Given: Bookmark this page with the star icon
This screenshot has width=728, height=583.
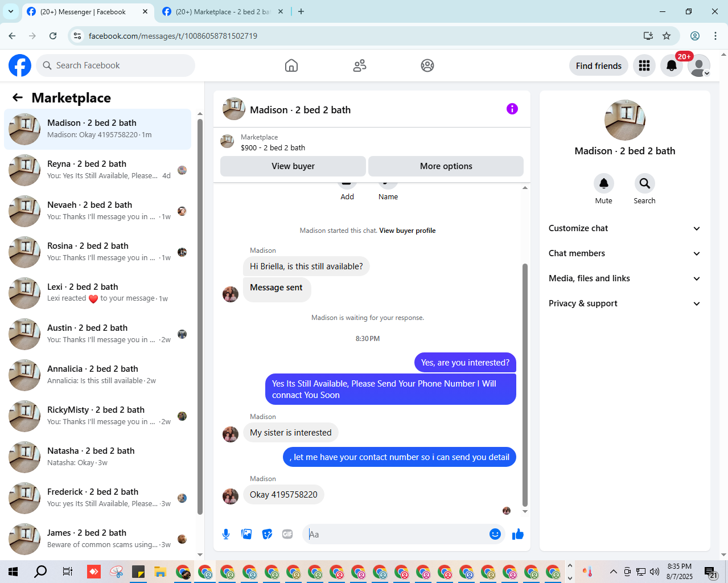Looking at the screenshot, I should [667, 36].
